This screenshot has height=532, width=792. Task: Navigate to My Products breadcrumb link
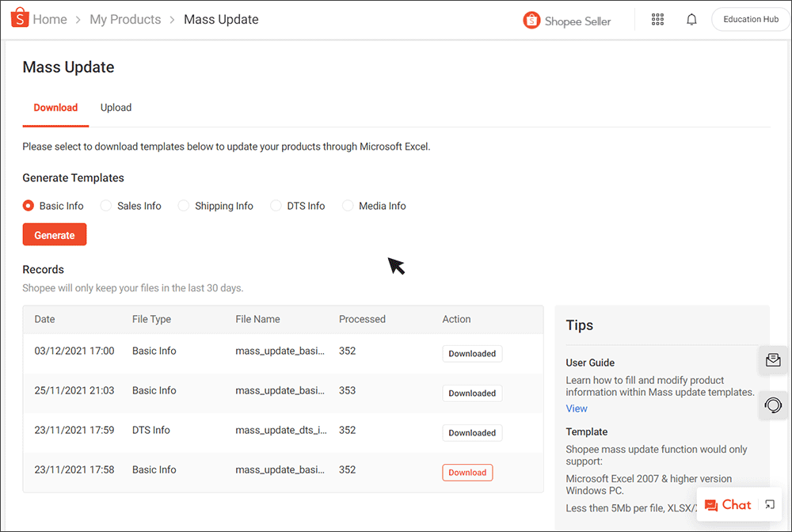125,19
